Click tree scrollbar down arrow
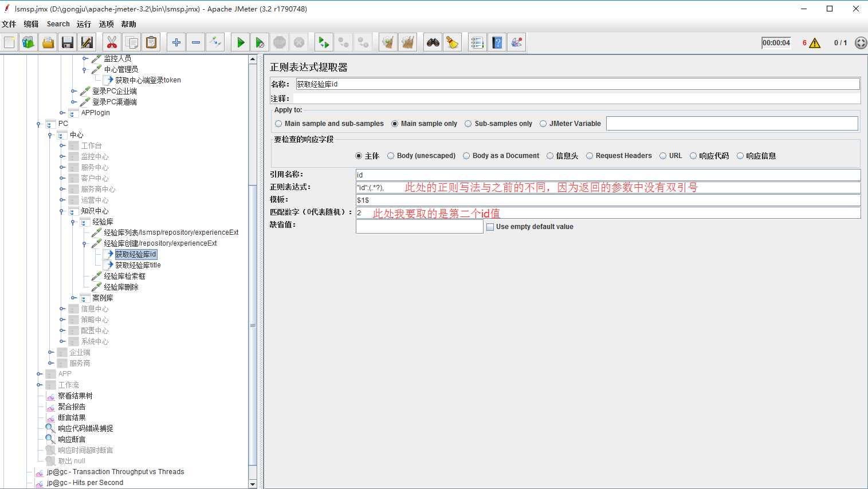Image resolution: width=868 pixels, height=489 pixels. pyautogui.click(x=253, y=484)
